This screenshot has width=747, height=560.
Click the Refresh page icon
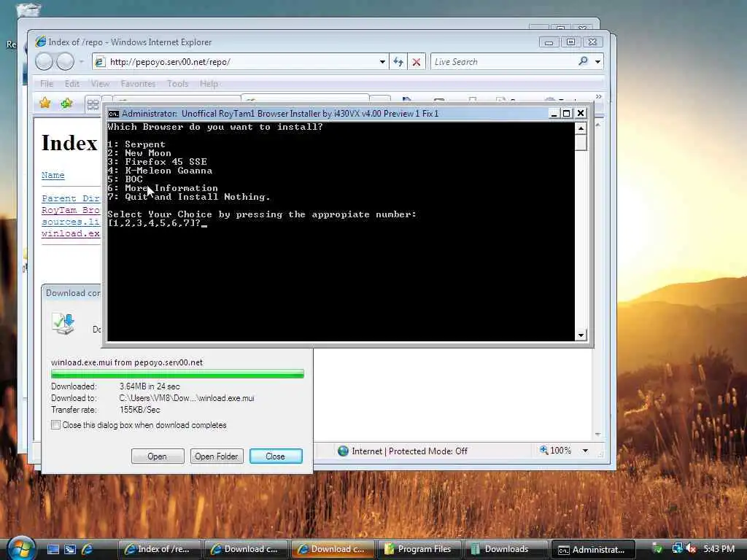click(x=398, y=62)
